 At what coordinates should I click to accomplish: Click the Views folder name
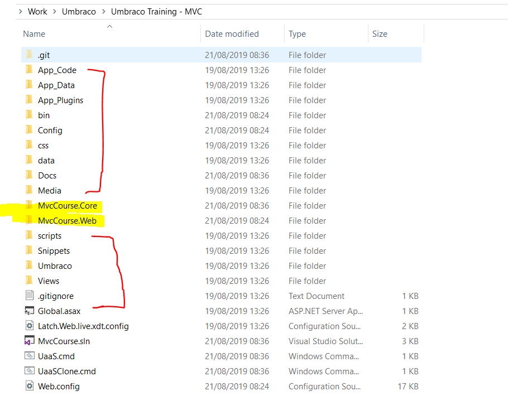click(49, 281)
